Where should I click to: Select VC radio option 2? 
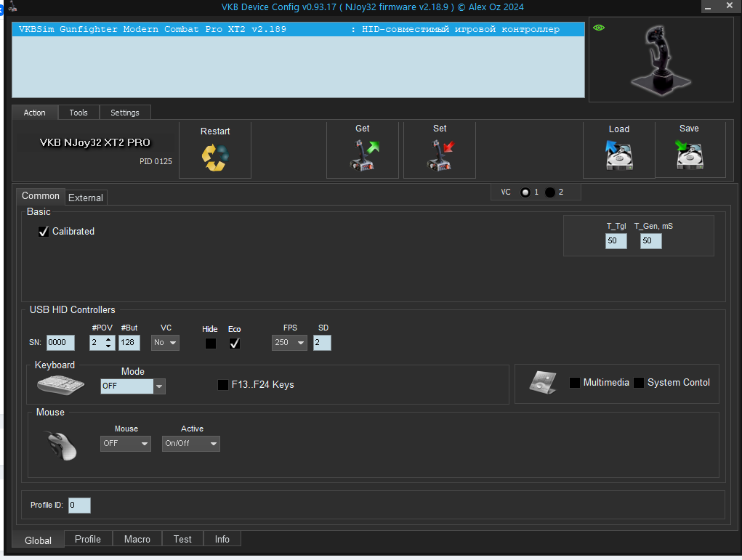point(550,192)
